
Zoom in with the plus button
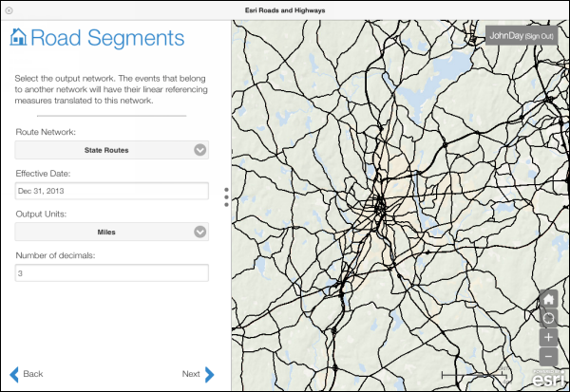(x=548, y=337)
